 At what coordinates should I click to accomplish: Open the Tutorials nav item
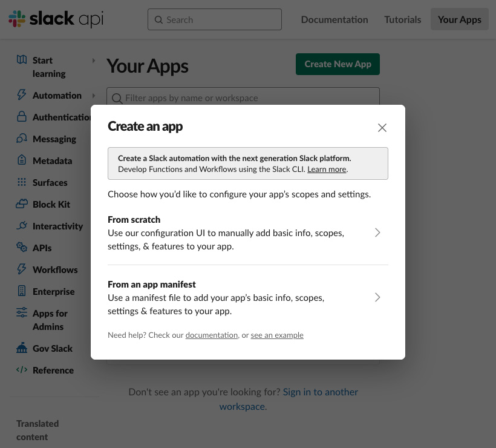pos(402,19)
